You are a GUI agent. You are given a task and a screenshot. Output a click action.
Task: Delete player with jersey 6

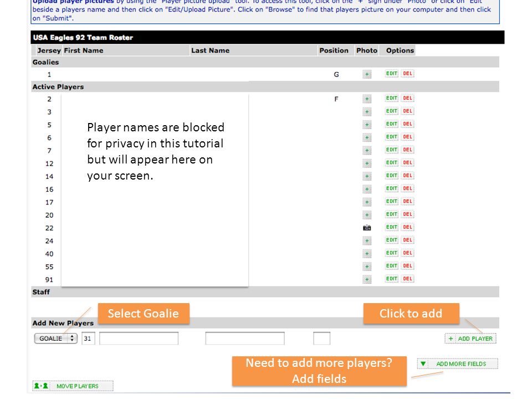pos(407,137)
